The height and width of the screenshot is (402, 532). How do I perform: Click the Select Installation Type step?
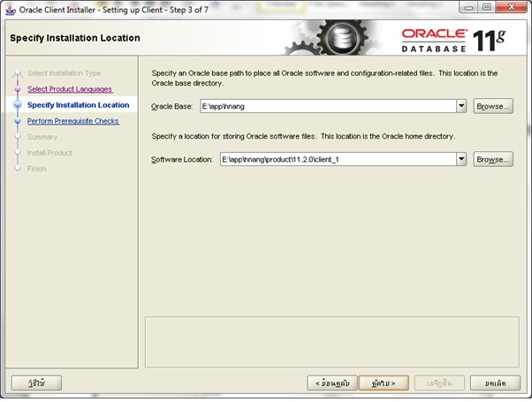pyautogui.click(x=64, y=73)
